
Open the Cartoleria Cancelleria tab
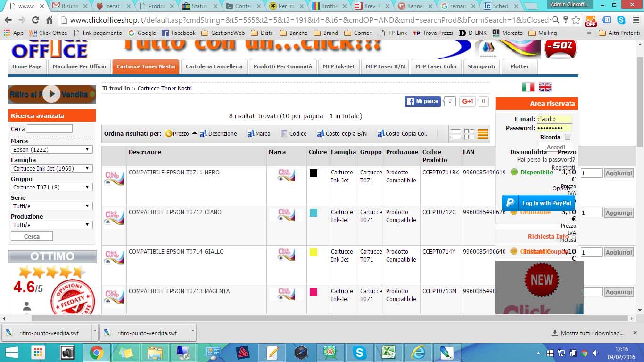click(214, 66)
